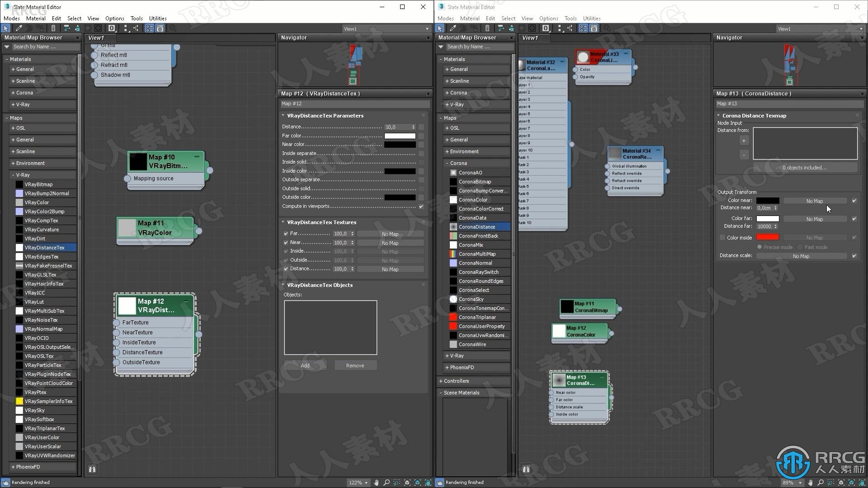Select CoronaMultiMap from Corona maps
Screen dimensions: 868x488
coord(476,253)
